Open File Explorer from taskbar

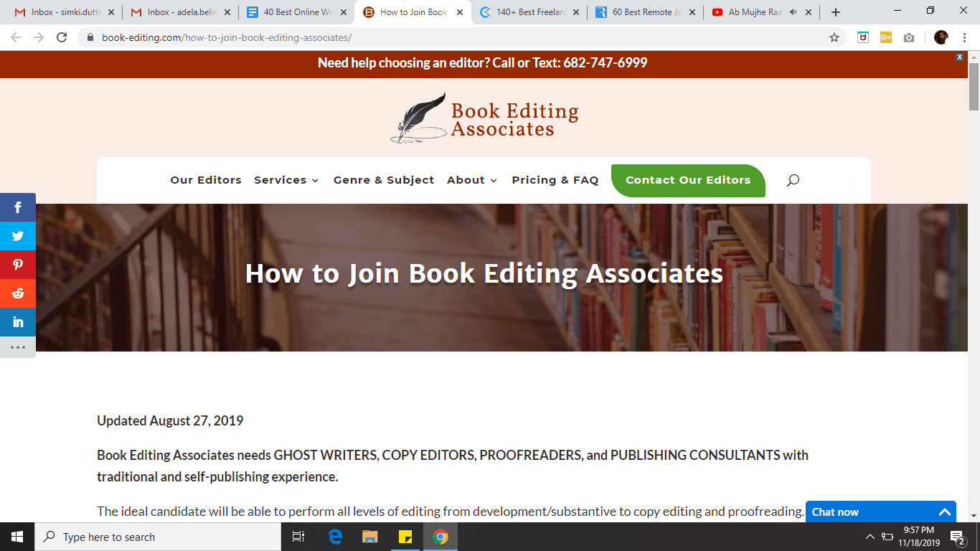369,537
